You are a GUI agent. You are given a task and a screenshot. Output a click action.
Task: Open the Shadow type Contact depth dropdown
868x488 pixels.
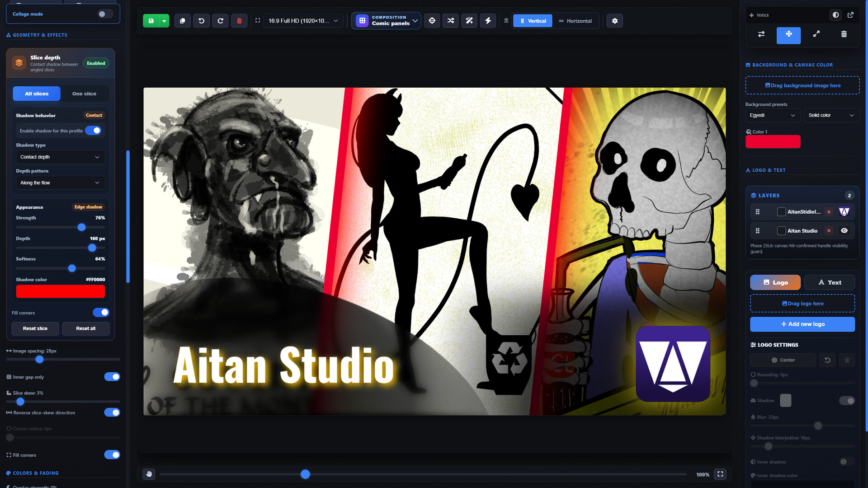(60, 157)
